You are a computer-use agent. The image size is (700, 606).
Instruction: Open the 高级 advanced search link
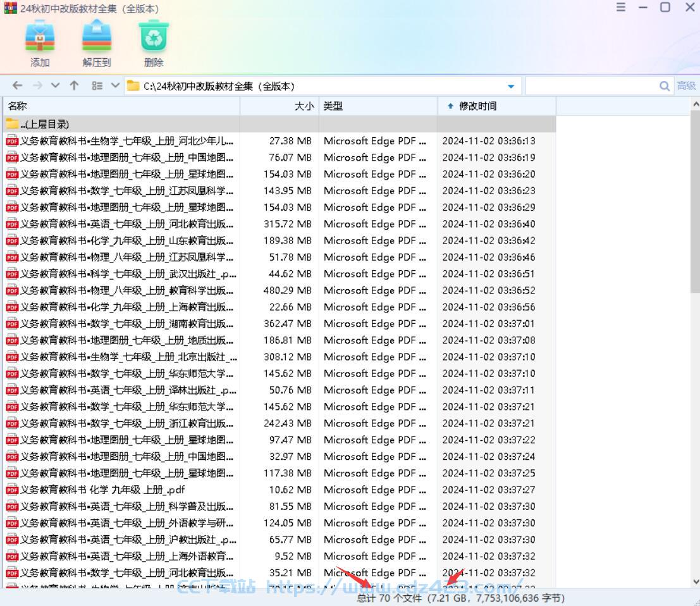[x=686, y=86]
